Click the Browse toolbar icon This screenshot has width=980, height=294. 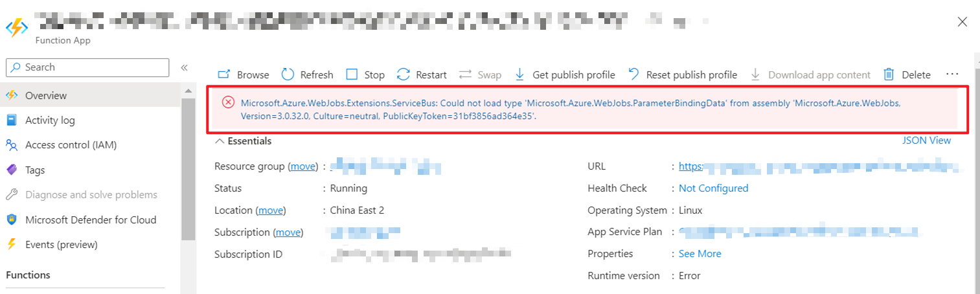pos(224,74)
